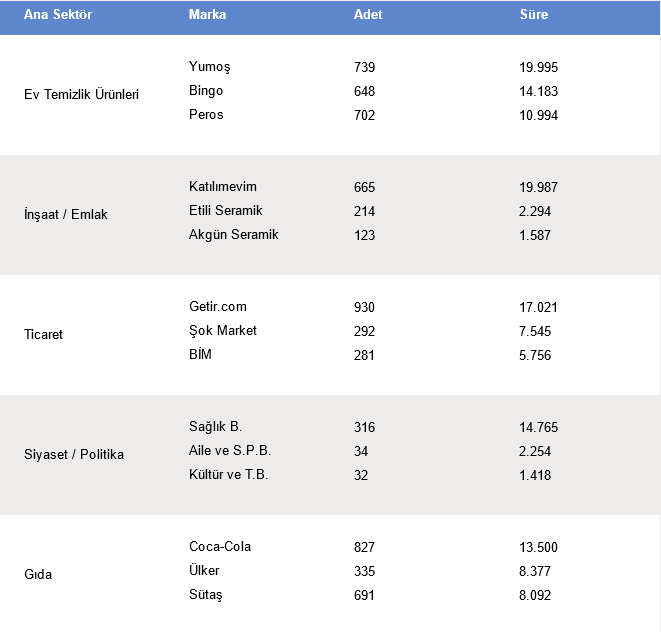Select the Etili Seramik brand entry

[224, 211]
